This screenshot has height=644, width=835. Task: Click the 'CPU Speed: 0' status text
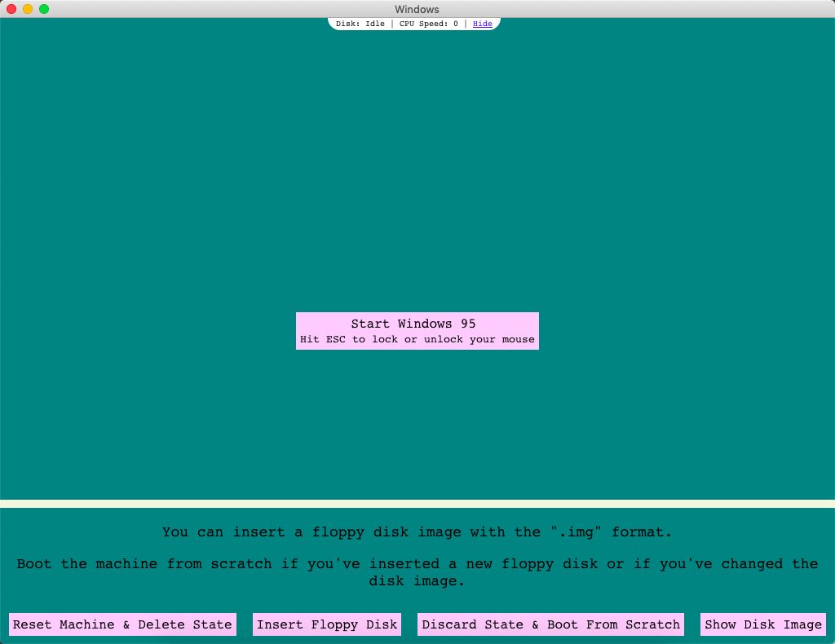pyautogui.click(x=429, y=24)
